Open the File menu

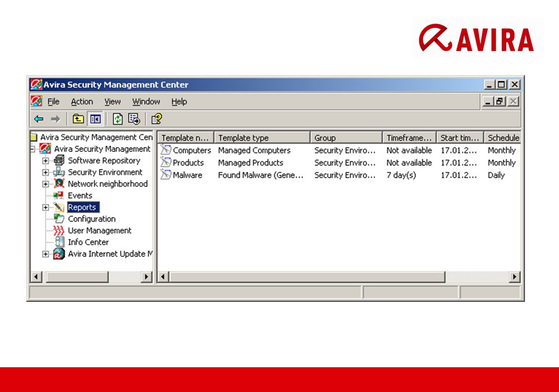coord(54,102)
